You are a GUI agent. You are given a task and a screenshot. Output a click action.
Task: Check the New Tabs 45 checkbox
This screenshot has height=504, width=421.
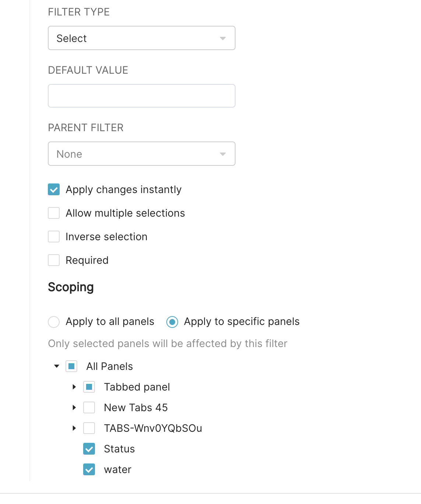pos(89,407)
